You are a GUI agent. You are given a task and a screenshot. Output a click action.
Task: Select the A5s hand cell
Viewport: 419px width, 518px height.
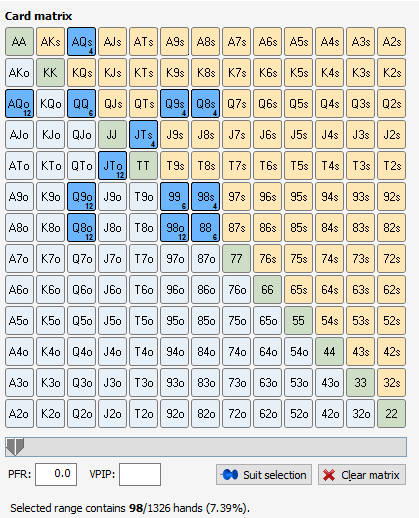pyautogui.click(x=298, y=42)
